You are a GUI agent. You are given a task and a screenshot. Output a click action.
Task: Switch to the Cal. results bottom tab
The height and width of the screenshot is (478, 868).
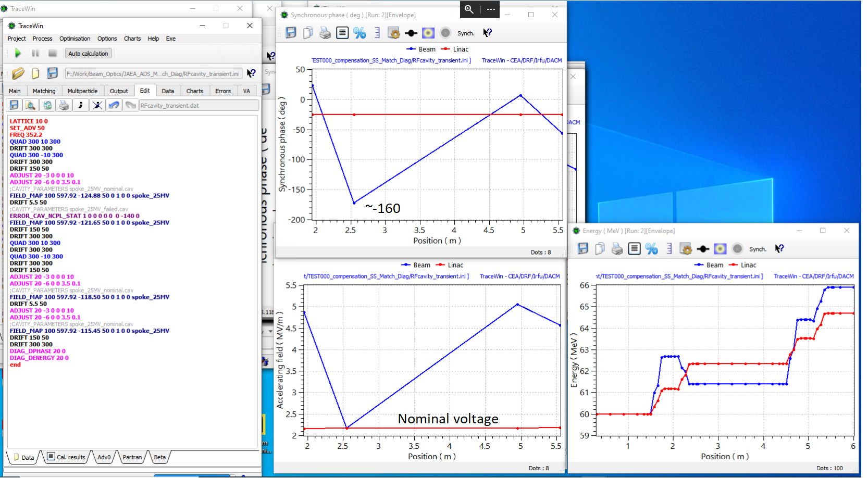coord(66,457)
